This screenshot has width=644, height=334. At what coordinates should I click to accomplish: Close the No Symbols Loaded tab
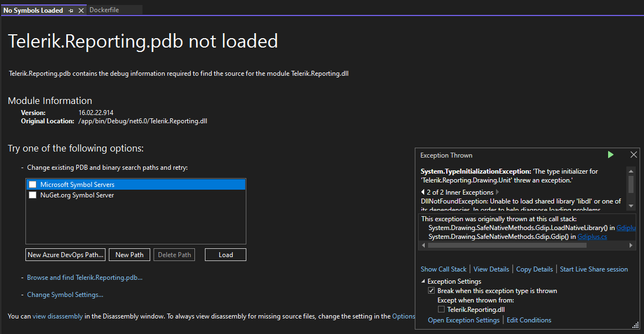pyautogui.click(x=81, y=11)
